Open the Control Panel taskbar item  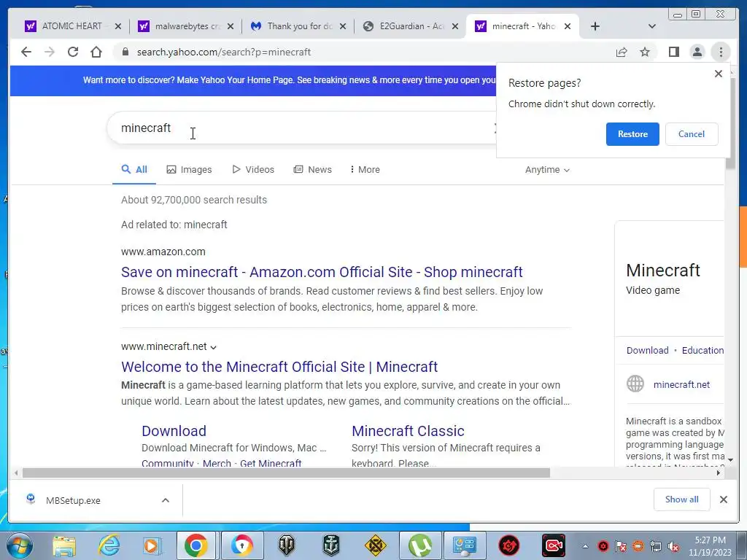click(x=464, y=545)
